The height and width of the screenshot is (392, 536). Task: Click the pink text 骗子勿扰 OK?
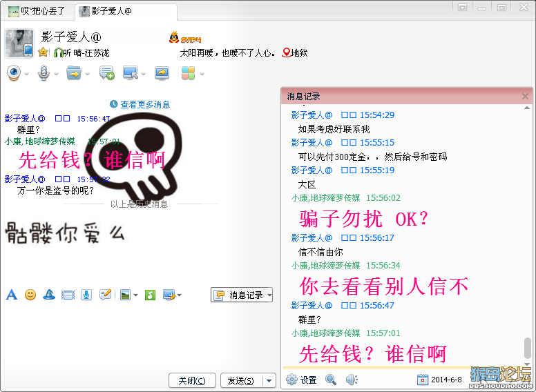point(364,219)
